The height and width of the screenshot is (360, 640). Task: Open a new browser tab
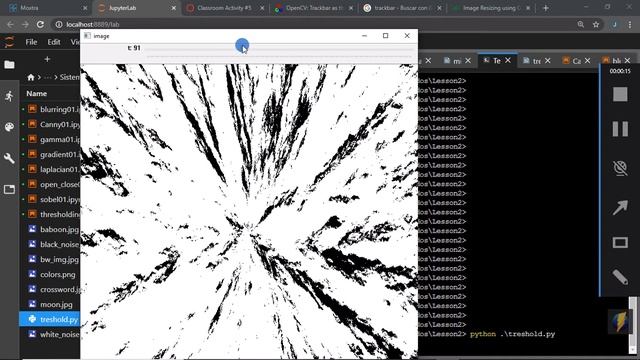coord(545,8)
